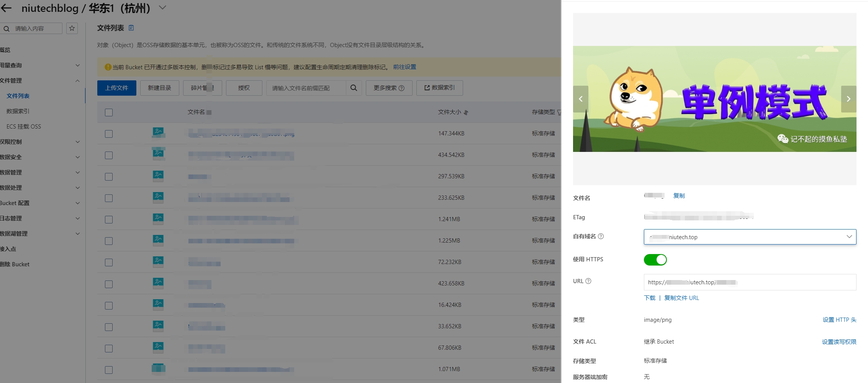Click image file icon in 1.241MB row
The height and width of the screenshot is (383, 868).
coord(158,218)
